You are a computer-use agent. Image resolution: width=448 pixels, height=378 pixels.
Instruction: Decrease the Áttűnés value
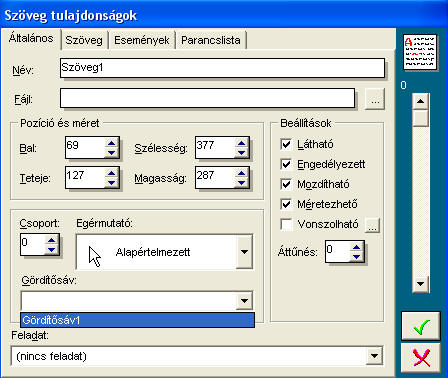(x=356, y=257)
